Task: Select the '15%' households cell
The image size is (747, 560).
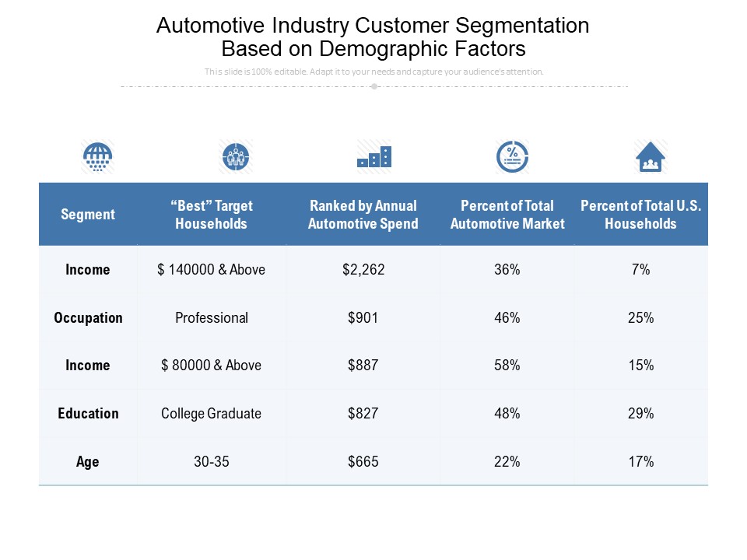Action: [x=640, y=366]
